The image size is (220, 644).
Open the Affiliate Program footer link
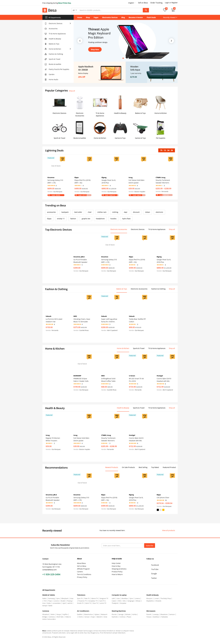point(83,569)
